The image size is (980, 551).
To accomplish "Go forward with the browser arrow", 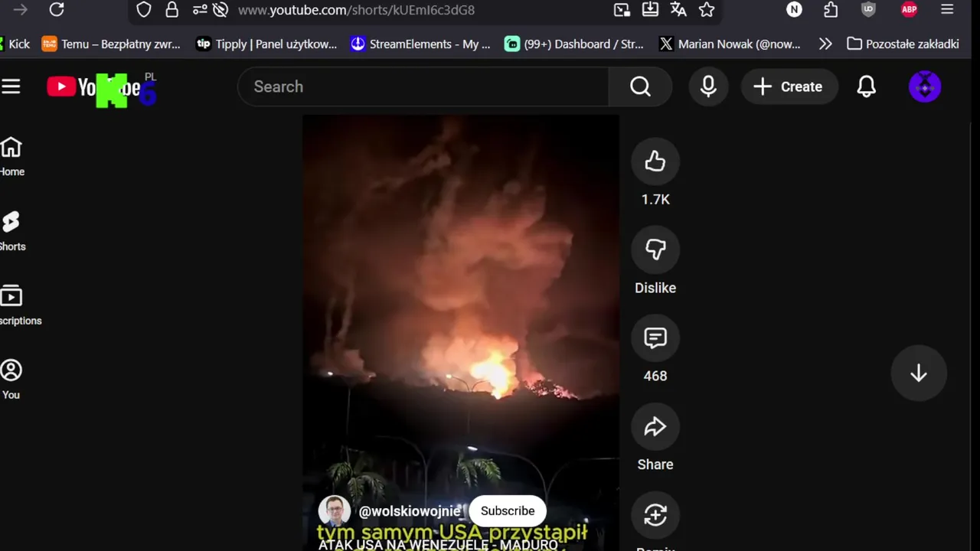I will [x=21, y=10].
